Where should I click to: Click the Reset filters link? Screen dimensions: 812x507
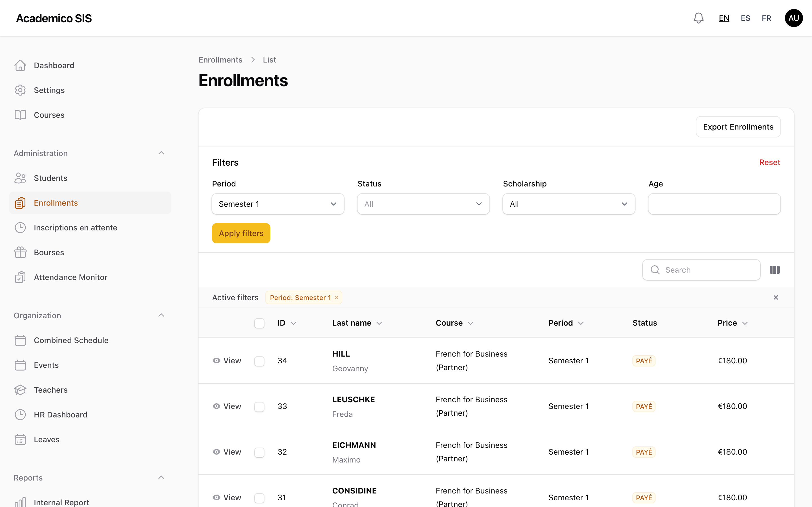770,162
